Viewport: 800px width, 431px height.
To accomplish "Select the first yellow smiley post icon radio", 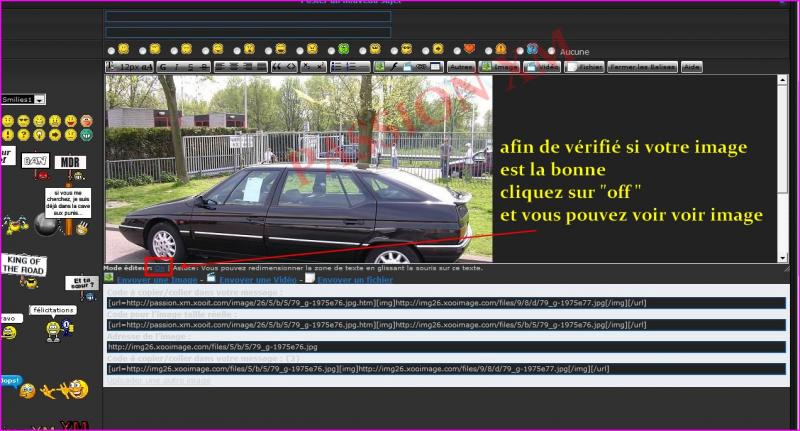I will click(x=111, y=51).
